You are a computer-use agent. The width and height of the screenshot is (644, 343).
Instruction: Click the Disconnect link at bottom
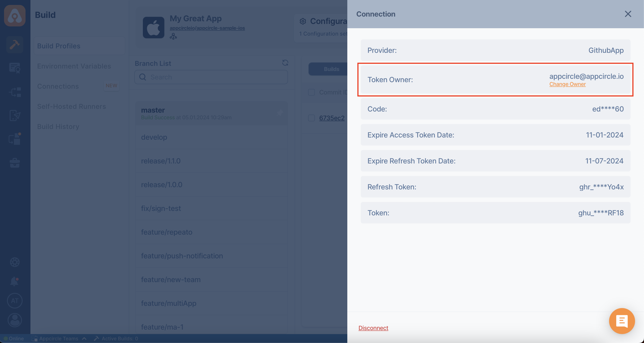click(x=373, y=328)
